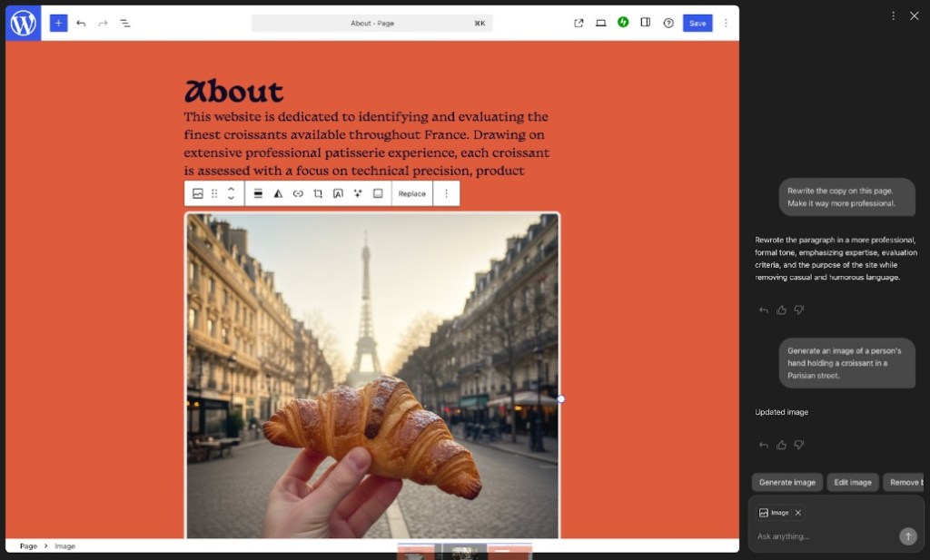930x560 pixels.
Task: Insert a link on the image block
Action: (x=298, y=193)
